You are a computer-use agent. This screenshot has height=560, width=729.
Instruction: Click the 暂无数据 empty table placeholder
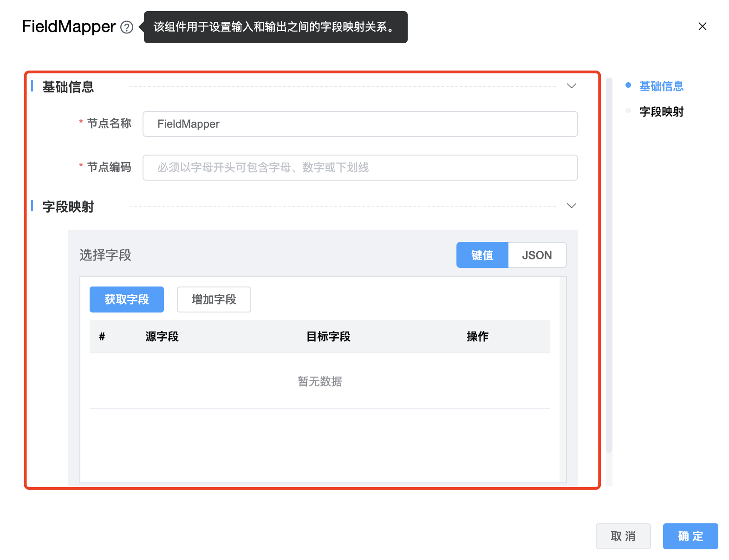point(319,381)
